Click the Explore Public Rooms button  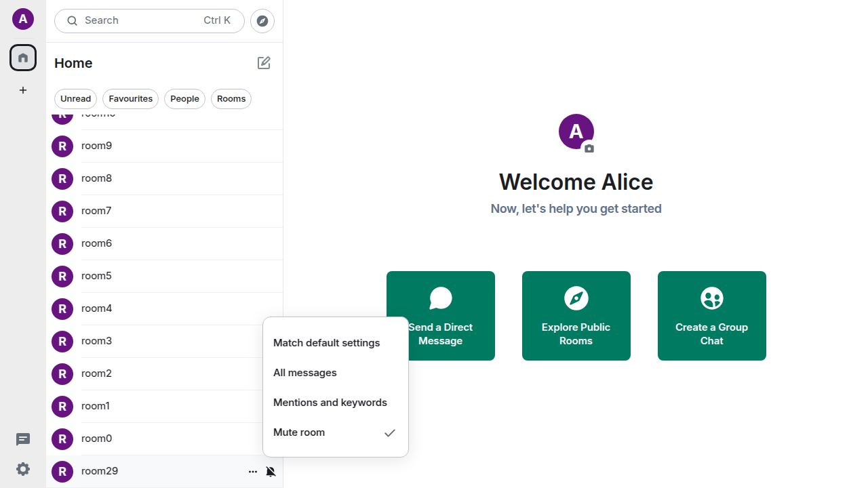(x=576, y=316)
